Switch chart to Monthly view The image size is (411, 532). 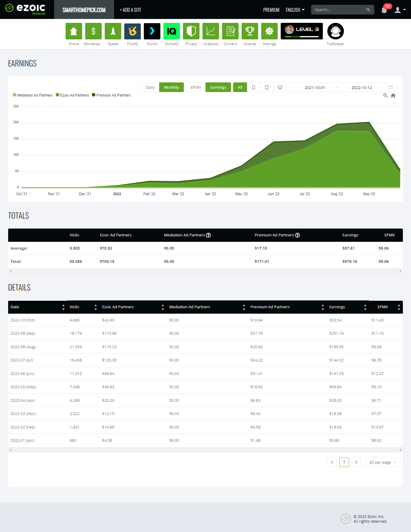coord(172,87)
